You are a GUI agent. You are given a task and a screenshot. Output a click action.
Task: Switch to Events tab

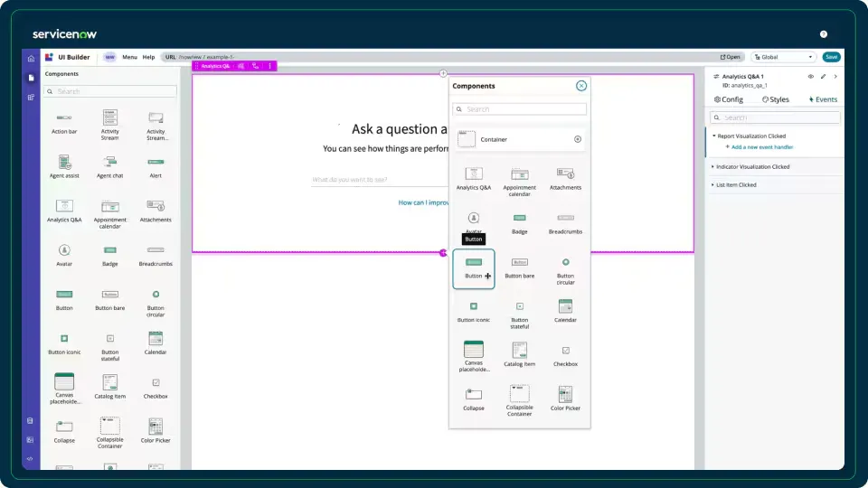pos(823,99)
